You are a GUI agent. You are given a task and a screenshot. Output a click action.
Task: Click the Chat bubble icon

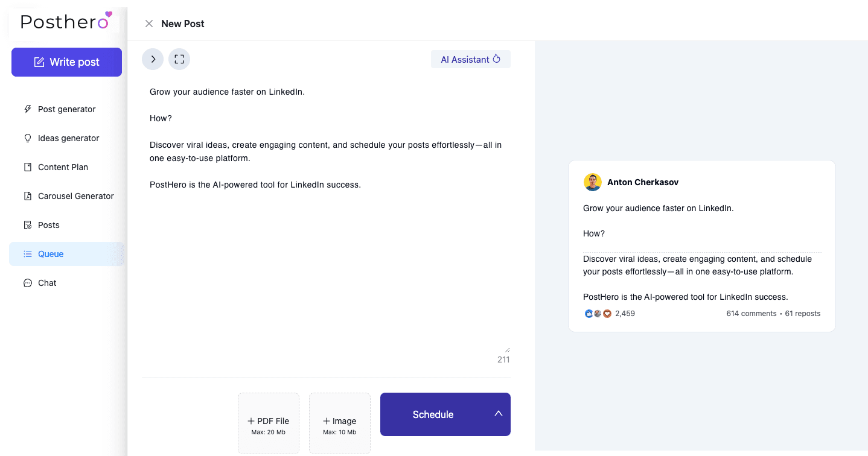click(x=27, y=283)
